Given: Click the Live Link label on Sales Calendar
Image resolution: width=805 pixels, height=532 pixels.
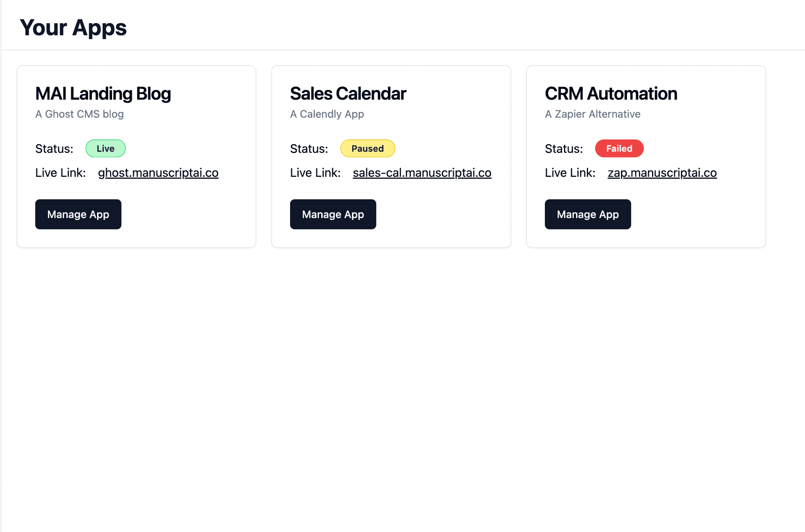Looking at the screenshot, I should [x=315, y=173].
